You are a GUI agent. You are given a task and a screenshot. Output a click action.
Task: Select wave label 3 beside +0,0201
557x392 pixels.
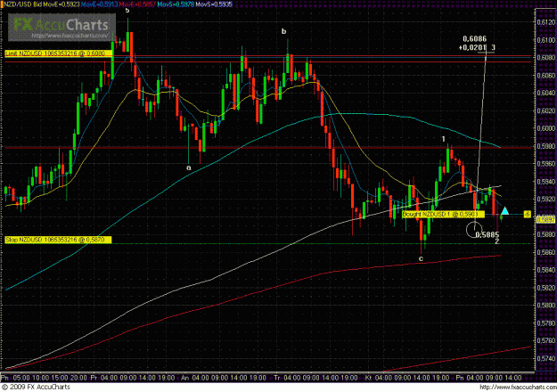pos(493,47)
